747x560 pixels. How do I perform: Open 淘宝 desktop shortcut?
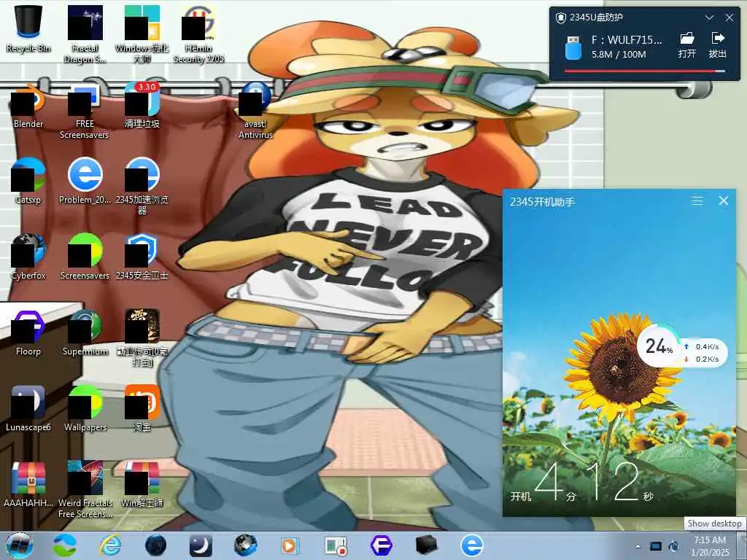(142, 408)
